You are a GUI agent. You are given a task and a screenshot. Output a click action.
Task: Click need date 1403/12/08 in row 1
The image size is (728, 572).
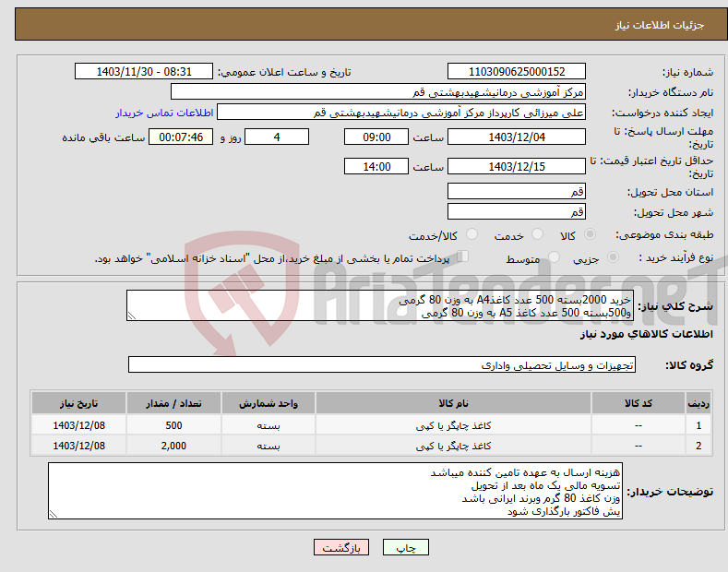coord(79,425)
